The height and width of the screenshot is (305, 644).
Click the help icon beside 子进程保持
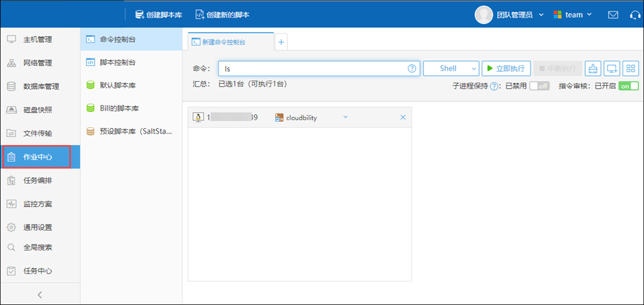(x=494, y=86)
